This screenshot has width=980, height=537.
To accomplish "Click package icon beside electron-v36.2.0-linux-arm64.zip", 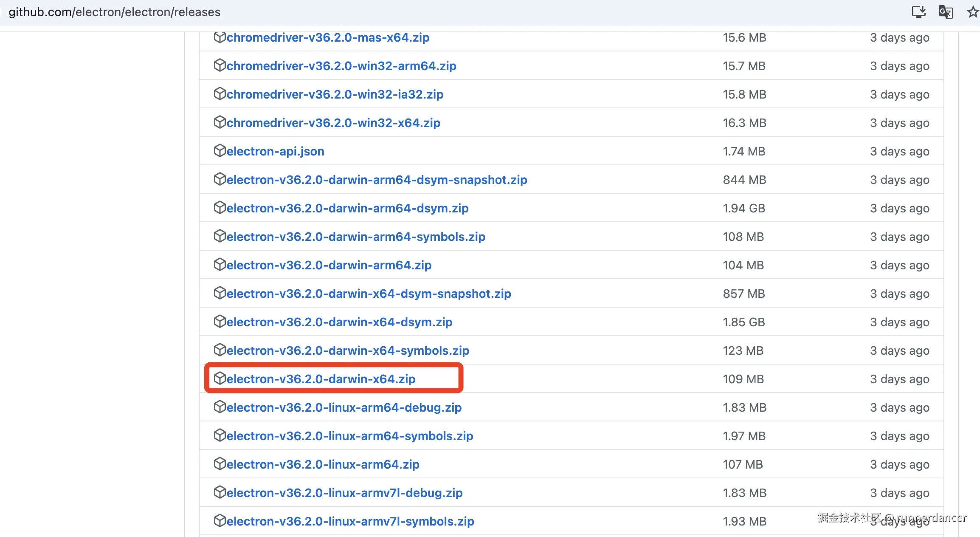I will point(220,464).
